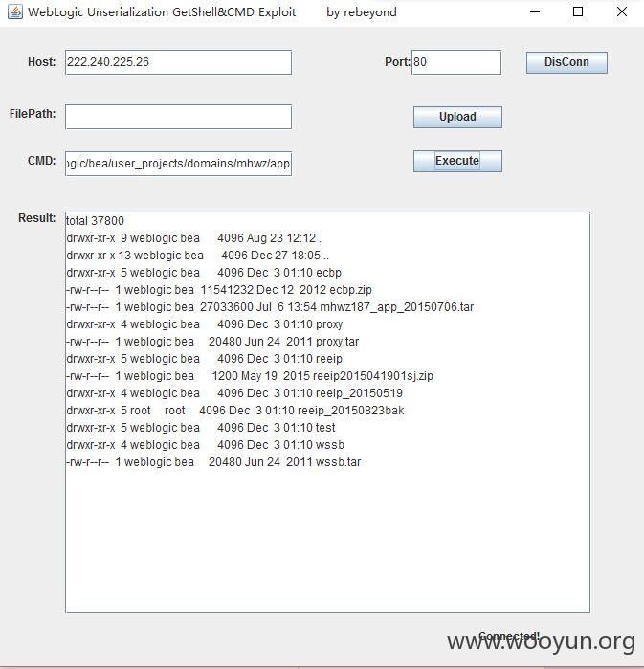Click the FilePath label
This screenshot has height=669, width=644.
point(33,114)
